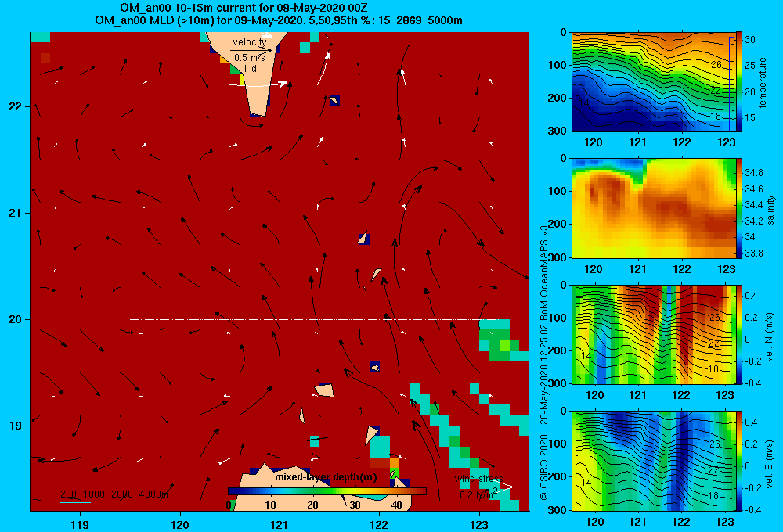This screenshot has width=783, height=532.
Task: Click the 34.8 tick on salinity scale
Action: pyautogui.click(x=753, y=173)
